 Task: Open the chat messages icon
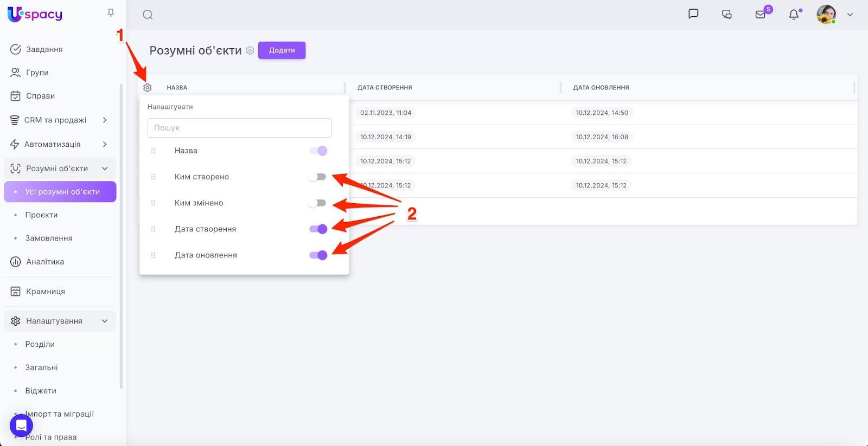(693, 14)
